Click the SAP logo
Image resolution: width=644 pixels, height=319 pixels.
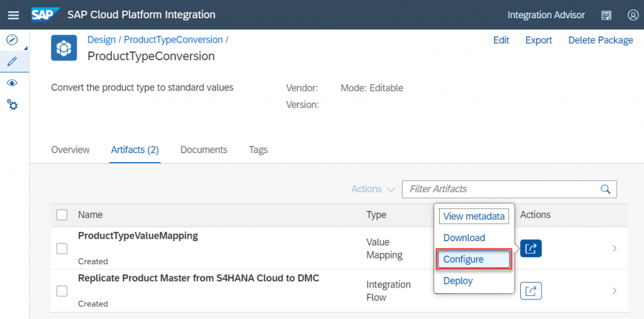click(x=45, y=15)
